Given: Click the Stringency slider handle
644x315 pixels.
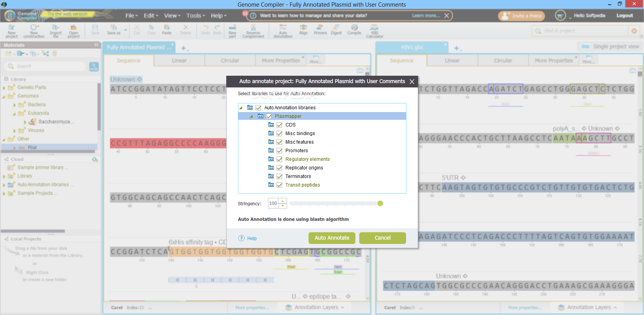Looking at the screenshot, I should click(x=380, y=203).
